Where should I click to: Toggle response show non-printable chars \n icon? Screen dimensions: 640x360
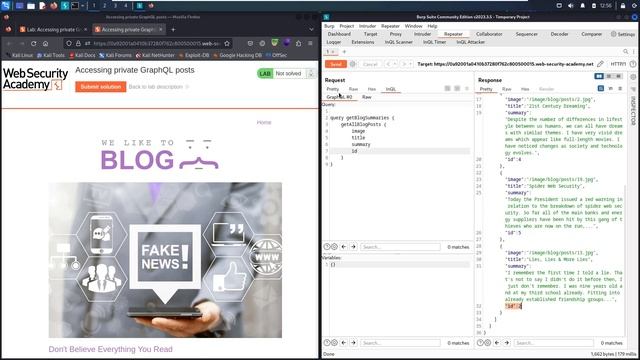(611, 89)
